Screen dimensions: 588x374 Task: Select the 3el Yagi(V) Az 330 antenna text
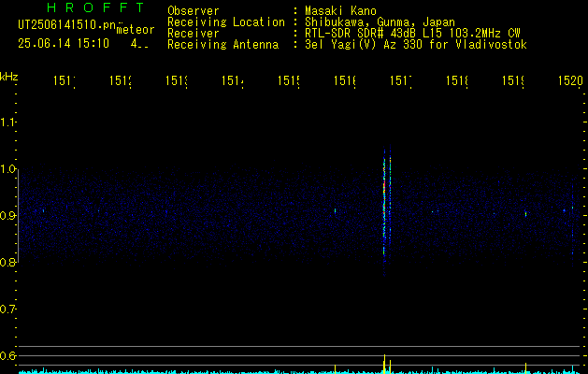416,45
